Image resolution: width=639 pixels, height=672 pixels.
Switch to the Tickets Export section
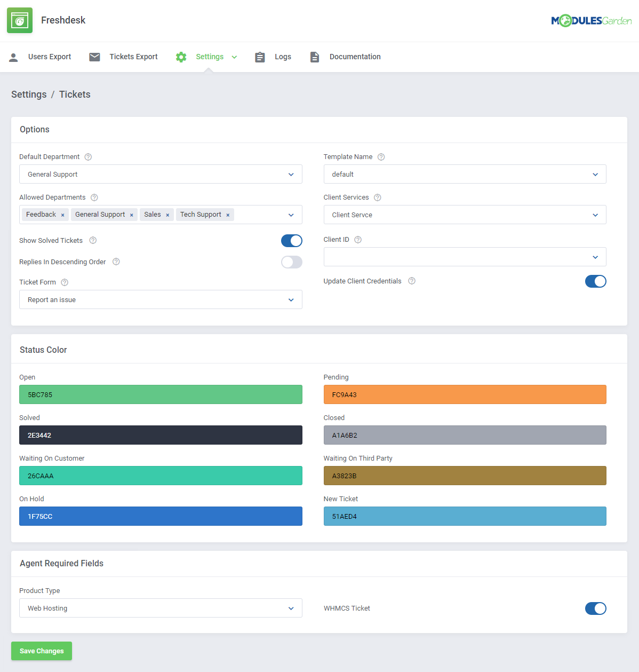(133, 57)
